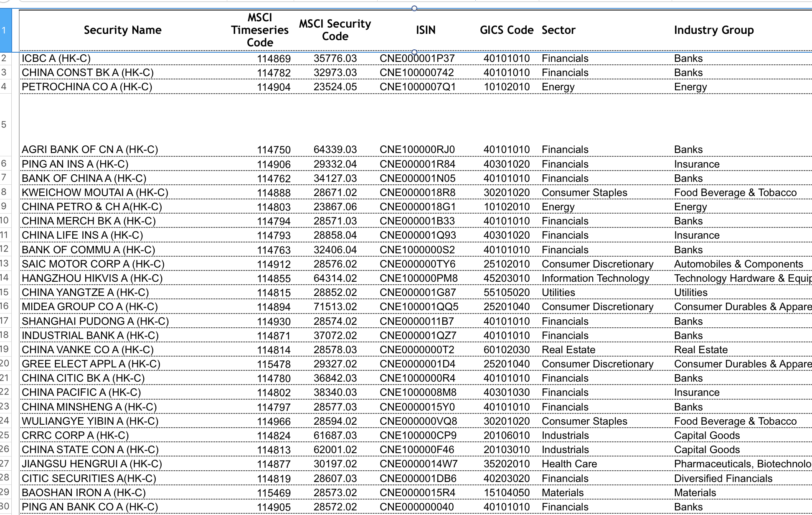
Task: Click timeseries code 115478 cell
Action: 274,365
